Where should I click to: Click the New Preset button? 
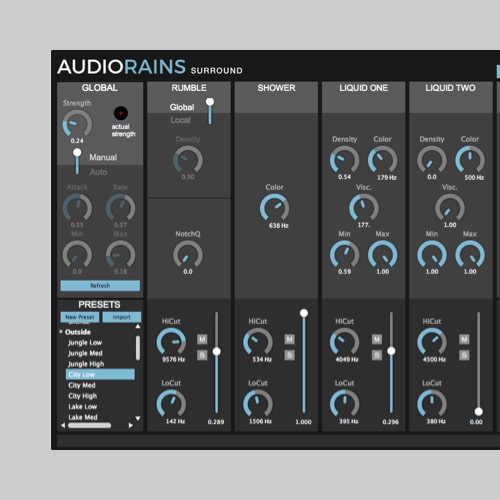[x=80, y=317]
